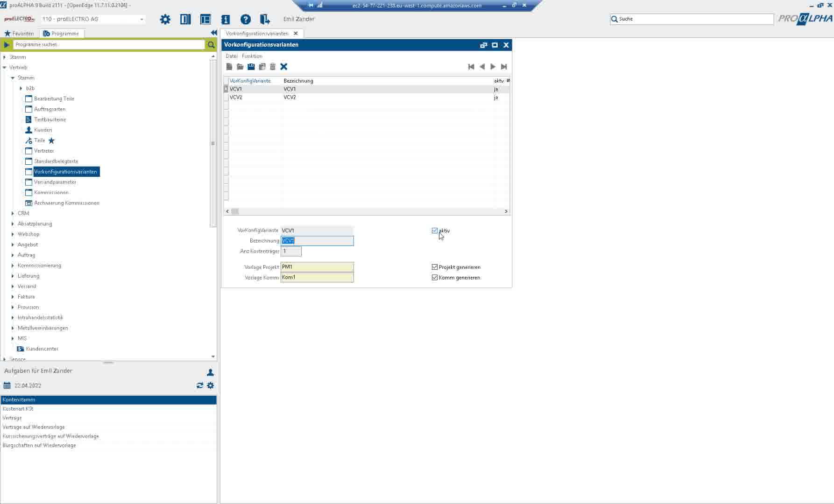Go to next record
The image size is (834, 504).
(x=493, y=67)
